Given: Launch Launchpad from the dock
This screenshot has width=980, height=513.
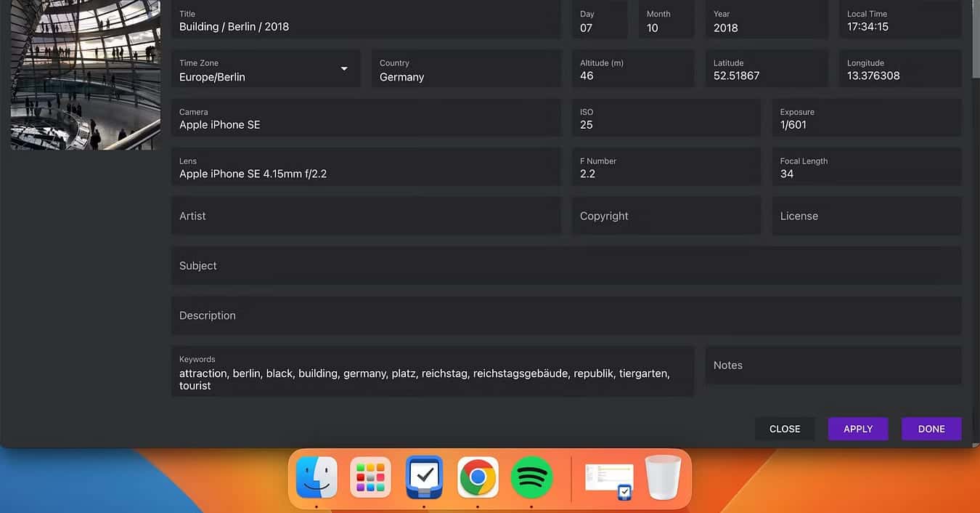Looking at the screenshot, I should pos(370,477).
